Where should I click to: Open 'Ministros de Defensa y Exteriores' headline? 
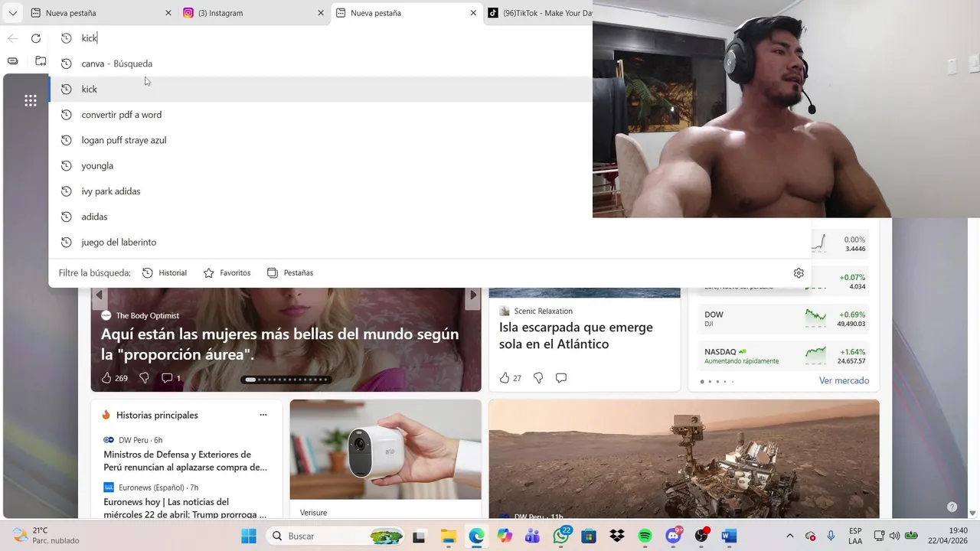pyautogui.click(x=185, y=461)
